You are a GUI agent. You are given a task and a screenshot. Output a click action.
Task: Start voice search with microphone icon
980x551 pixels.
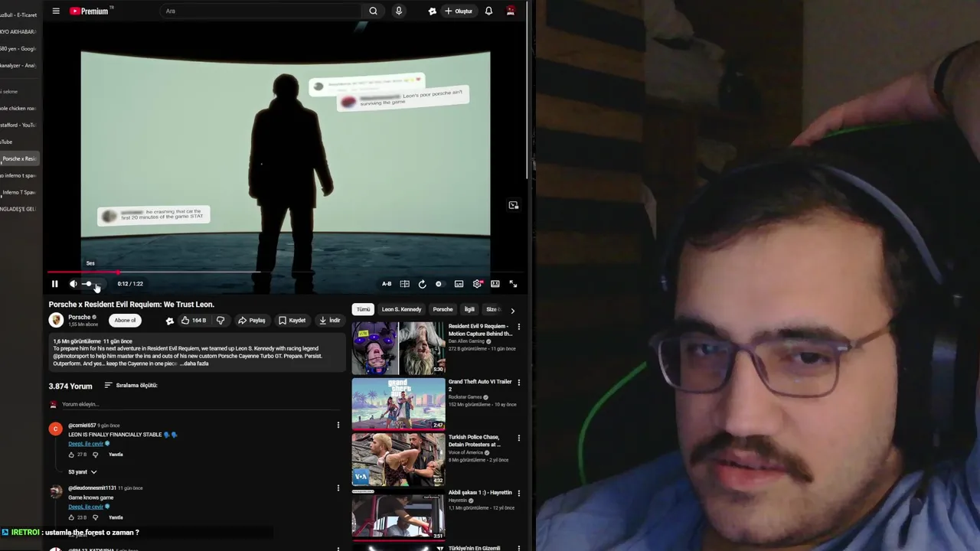(398, 11)
